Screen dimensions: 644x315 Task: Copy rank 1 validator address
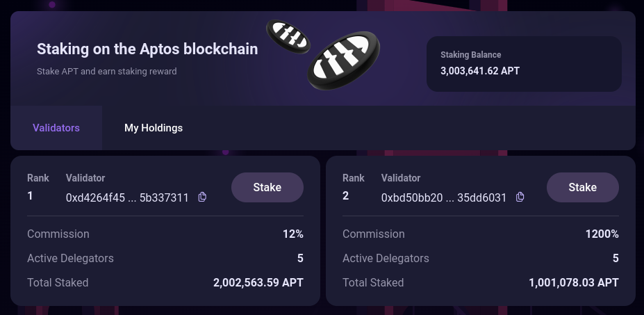202,197
